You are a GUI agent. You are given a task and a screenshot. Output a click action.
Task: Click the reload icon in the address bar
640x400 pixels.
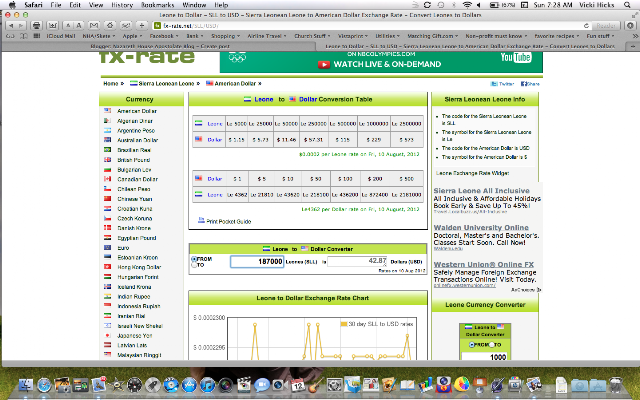coord(586,25)
